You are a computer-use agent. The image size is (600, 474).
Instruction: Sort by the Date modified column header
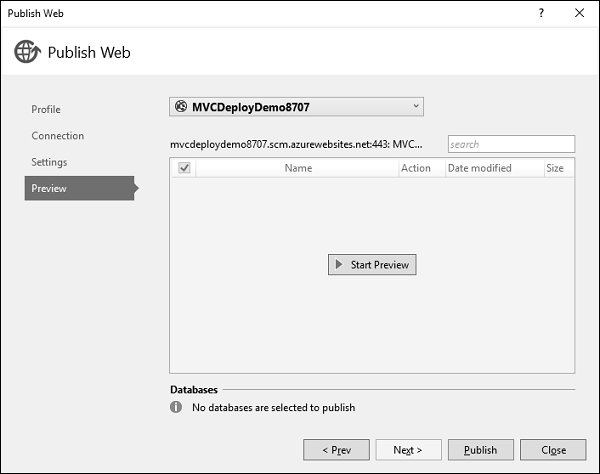tap(479, 168)
